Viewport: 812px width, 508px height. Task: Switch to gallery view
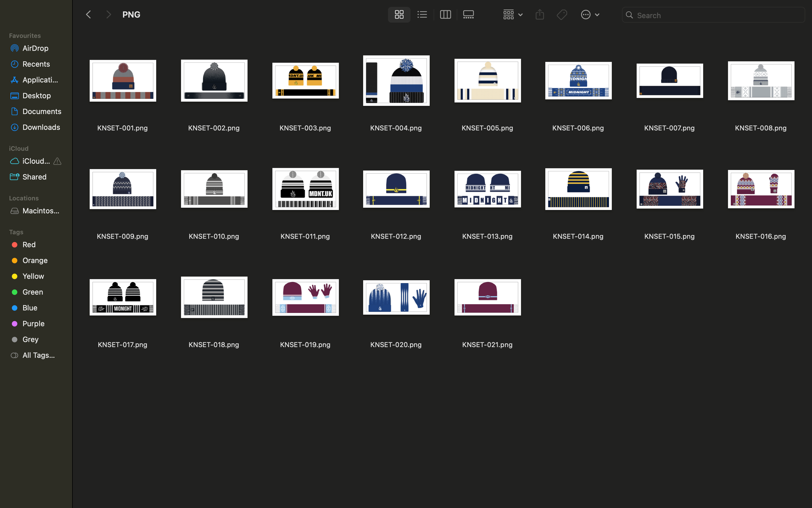point(468,14)
